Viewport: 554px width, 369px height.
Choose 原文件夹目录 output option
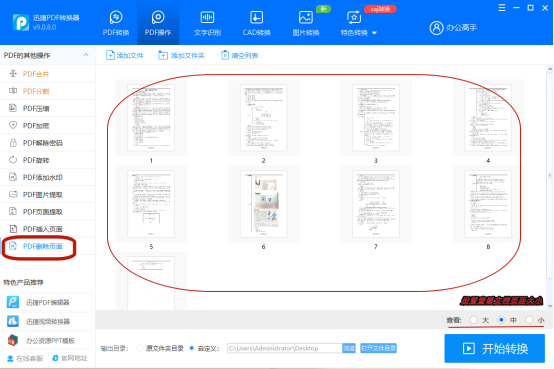click(x=140, y=348)
